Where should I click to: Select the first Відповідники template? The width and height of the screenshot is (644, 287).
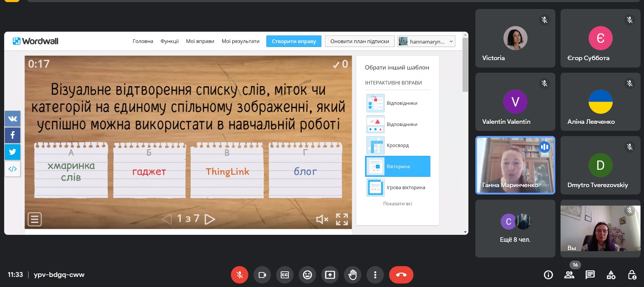398,103
